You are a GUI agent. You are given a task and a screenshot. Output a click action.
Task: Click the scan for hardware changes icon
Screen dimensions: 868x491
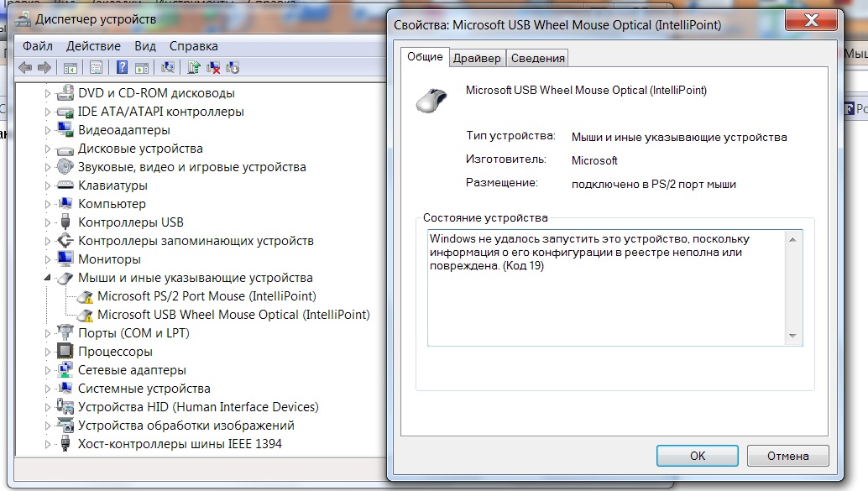[x=168, y=67]
